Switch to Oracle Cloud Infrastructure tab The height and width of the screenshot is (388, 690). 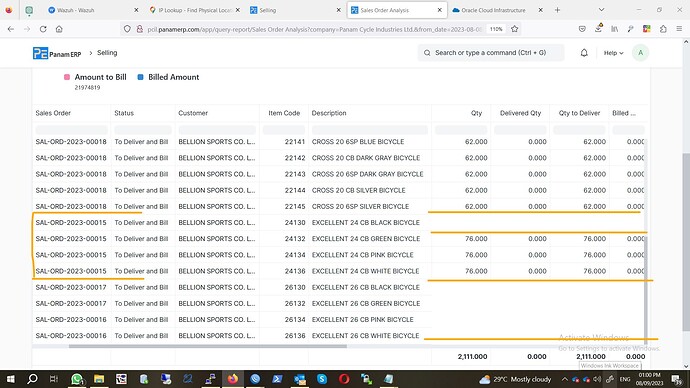point(497,10)
